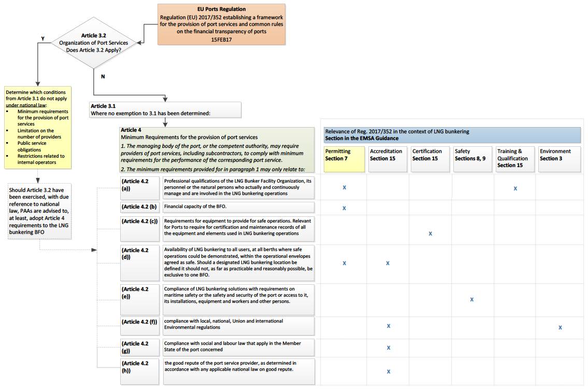The height and width of the screenshot is (389, 588).
Task: Select the 'Should Article 3.2 have been exercised' box
Action: [x=40, y=211]
